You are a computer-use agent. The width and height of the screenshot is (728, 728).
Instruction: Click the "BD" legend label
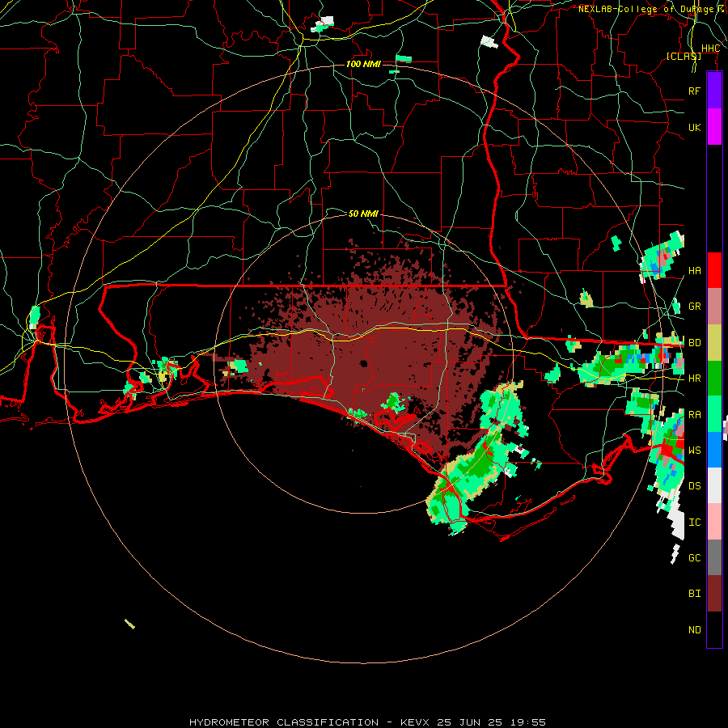tap(694, 343)
